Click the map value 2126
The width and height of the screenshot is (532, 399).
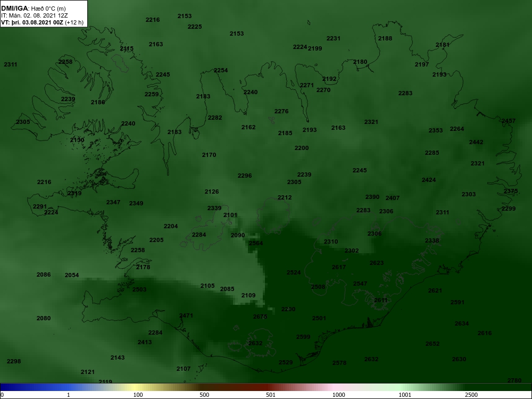[212, 192]
